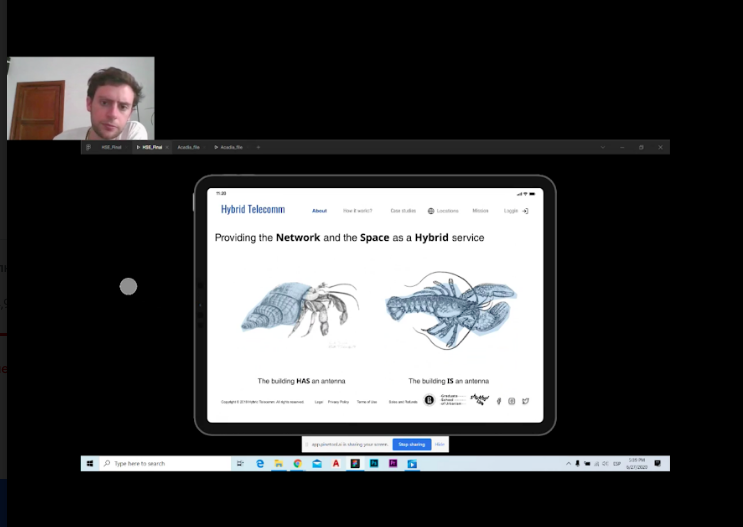743x527 pixels.
Task: Open the Mail app from the taskbar
Action: click(317, 463)
